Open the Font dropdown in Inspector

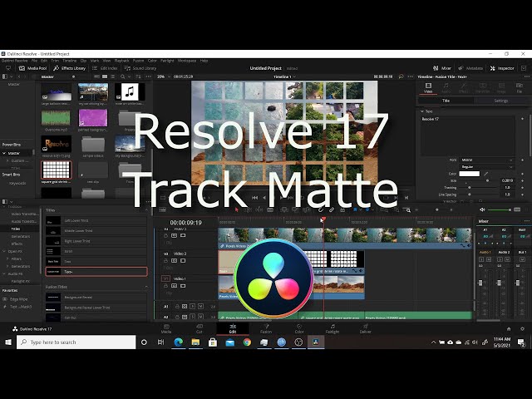487,160
